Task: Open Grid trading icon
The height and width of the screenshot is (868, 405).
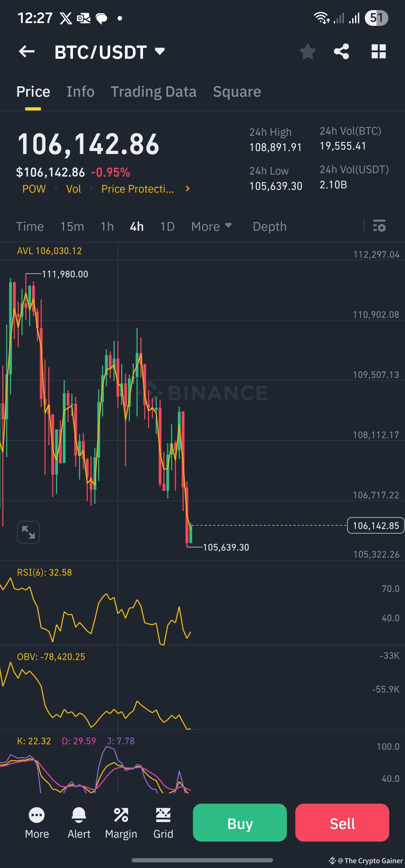Action: [x=163, y=822]
